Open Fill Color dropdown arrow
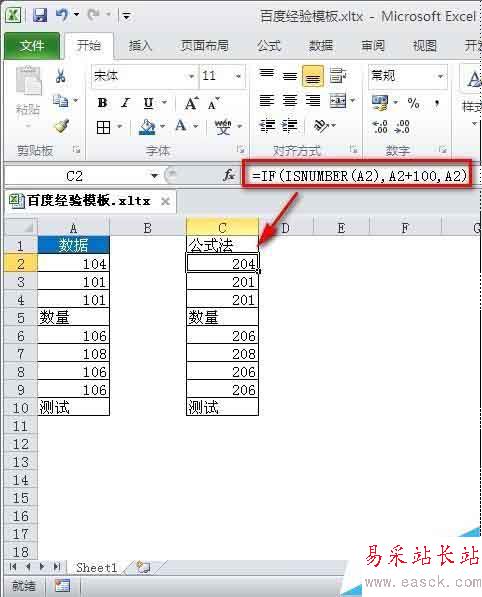This screenshot has height=597, width=482. point(163,126)
